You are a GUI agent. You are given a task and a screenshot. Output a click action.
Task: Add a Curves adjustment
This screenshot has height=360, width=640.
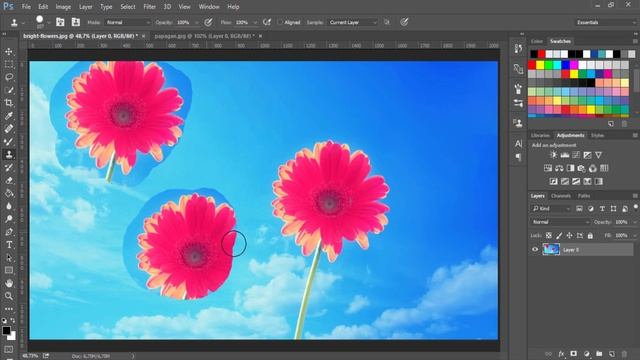point(576,155)
